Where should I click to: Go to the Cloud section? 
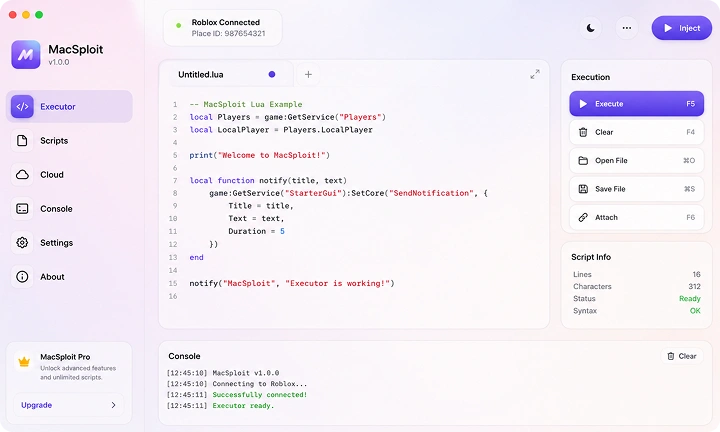(69, 174)
